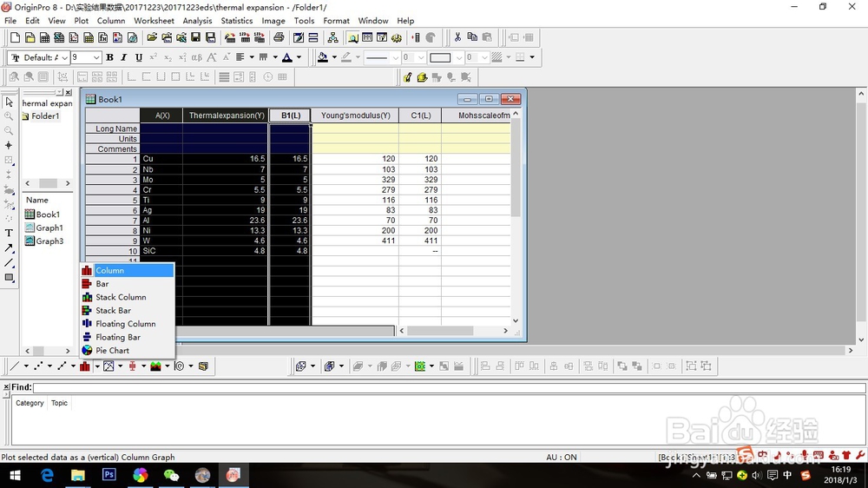Viewport: 868px width, 488px height.
Task: Open a file with the Open folder icon
Action: click(152, 37)
